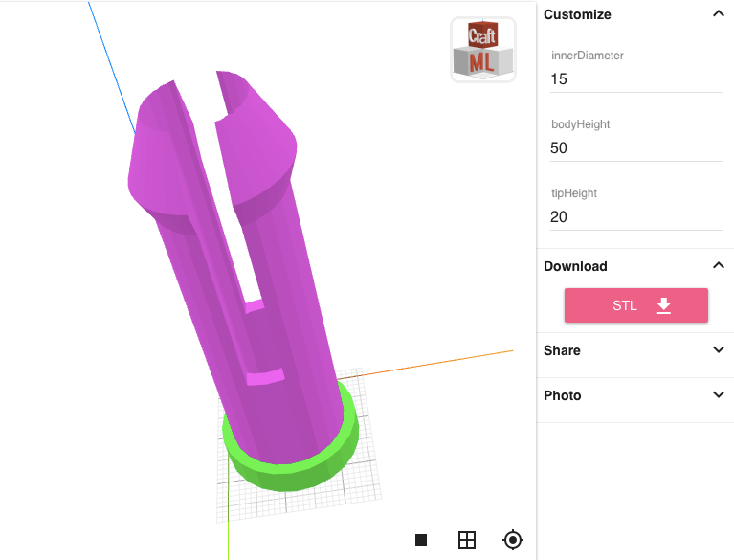Click the Customize section heading
The image size is (734, 560).
click(577, 14)
